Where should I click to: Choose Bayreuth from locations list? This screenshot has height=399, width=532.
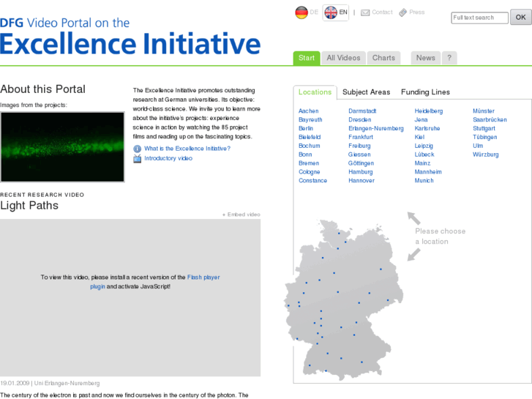click(x=310, y=120)
